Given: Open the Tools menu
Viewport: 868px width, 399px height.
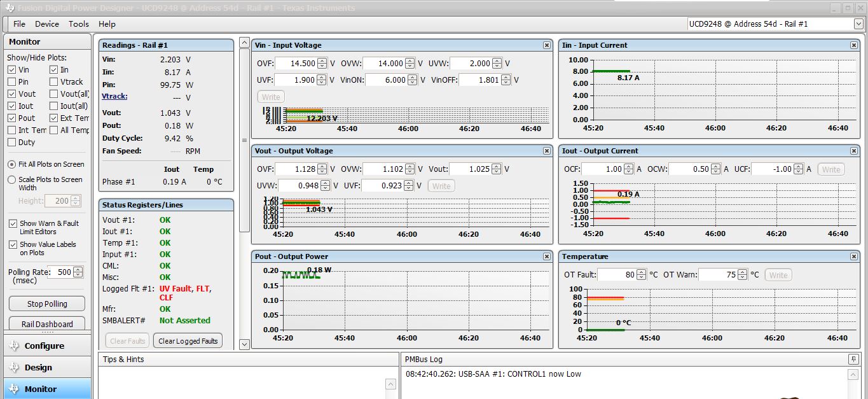Looking at the screenshot, I should coord(79,24).
